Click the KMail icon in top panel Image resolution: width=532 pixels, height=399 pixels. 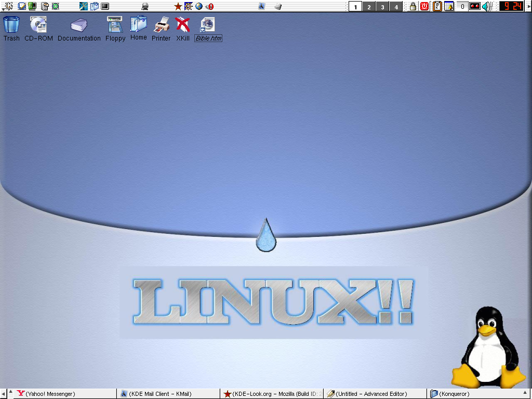coord(262,6)
